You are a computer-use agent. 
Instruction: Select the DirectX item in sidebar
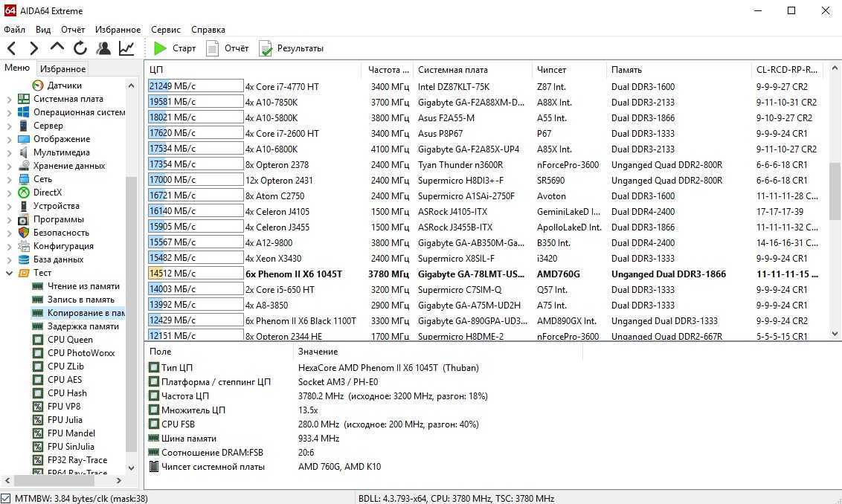[x=48, y=193]
